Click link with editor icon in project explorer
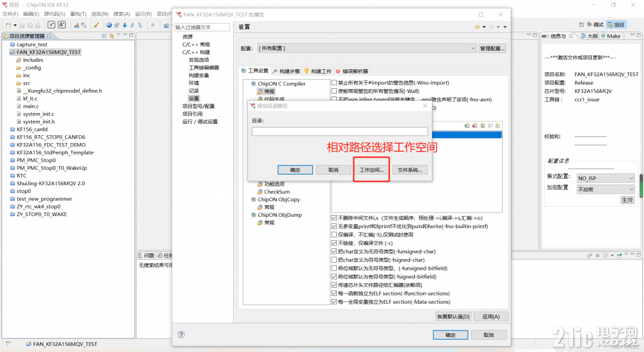Viewport: 644px width, 352px height. pyautogui.click(x=112, y=36)
